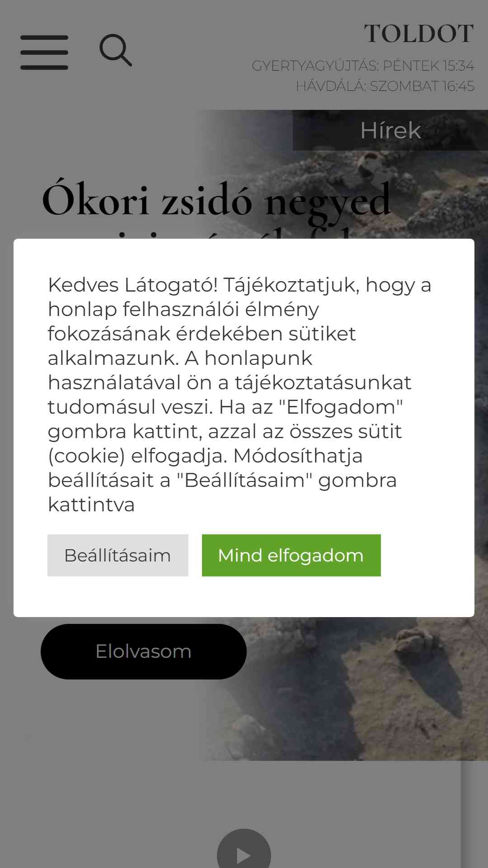Select the Gyertyagyújtás péntek 15:34 text
The width and height of the screenshot is (488, 868).
pyautogui.click(x=363, y=66)
